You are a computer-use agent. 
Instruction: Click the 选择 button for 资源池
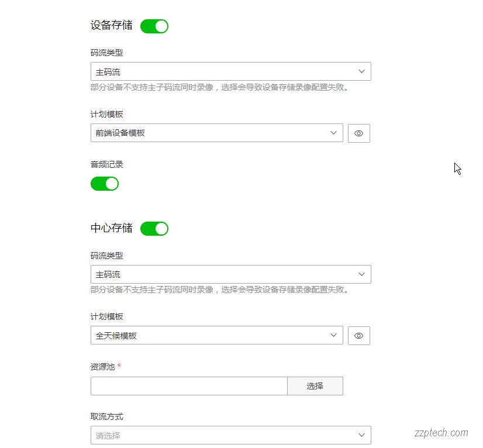(315, 386)
